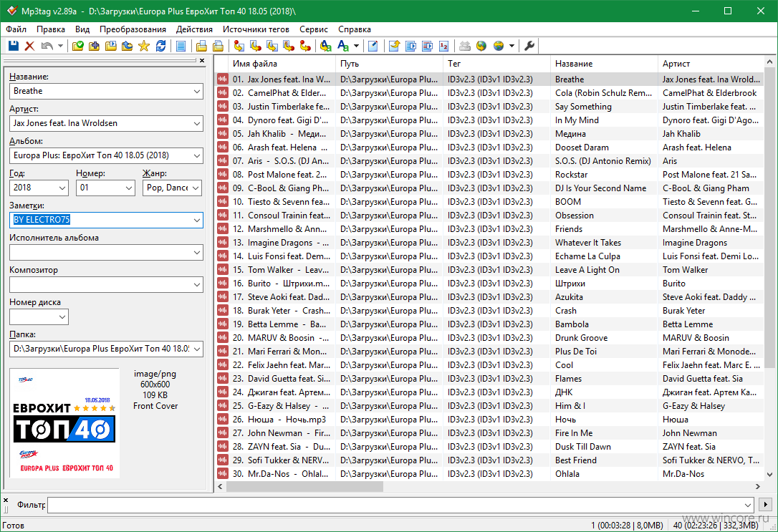Image resolution: width=778 pixels, height=532 pixels.
Task: Open the Преобразования menu
Action: 133,29
